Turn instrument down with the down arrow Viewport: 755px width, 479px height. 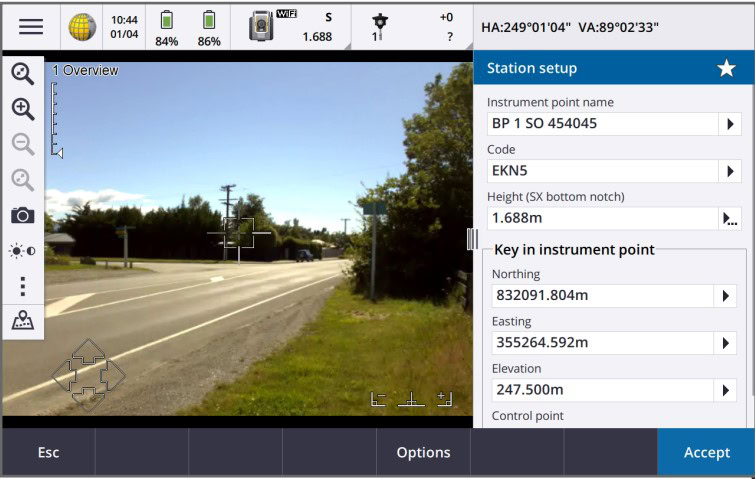point(88,398)
